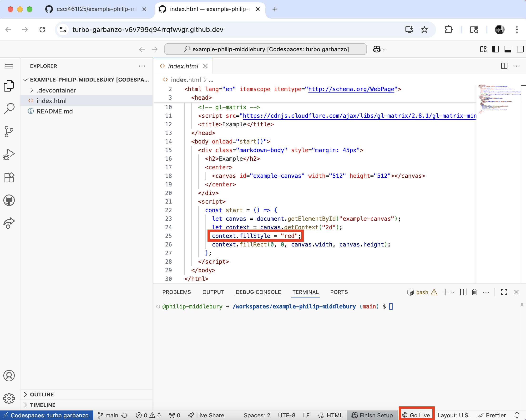
Task: Switch to the PORTS panel tab
Action: (x=339, y=292)
